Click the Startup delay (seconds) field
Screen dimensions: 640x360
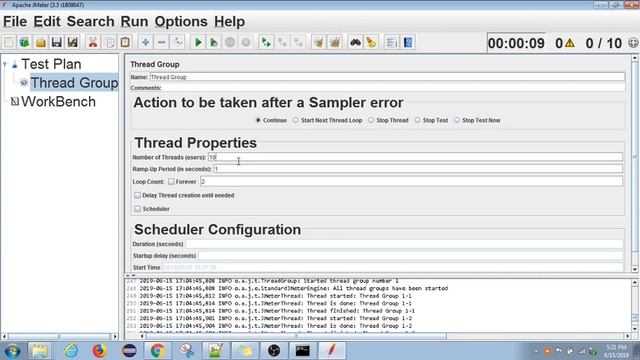411,256
